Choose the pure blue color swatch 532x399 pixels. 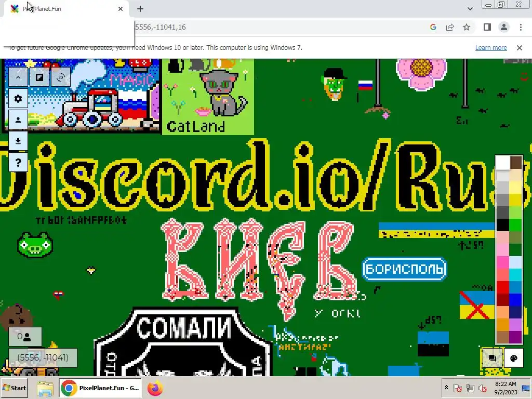point(516,300)
